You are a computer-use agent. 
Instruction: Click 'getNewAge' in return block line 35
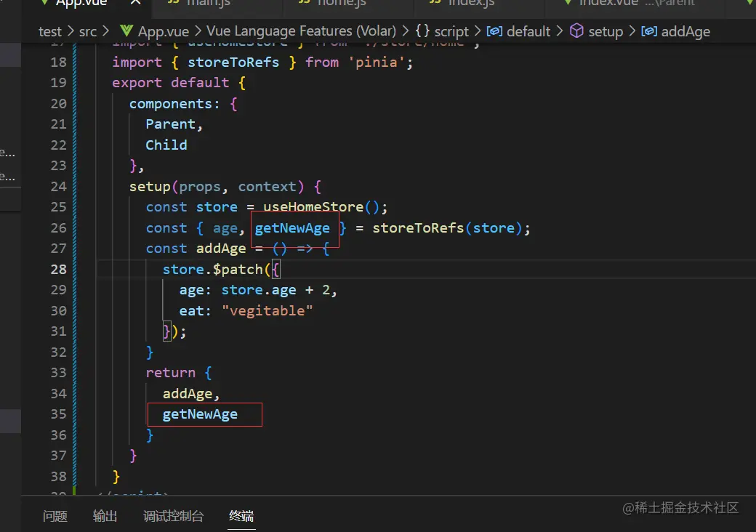200,414
